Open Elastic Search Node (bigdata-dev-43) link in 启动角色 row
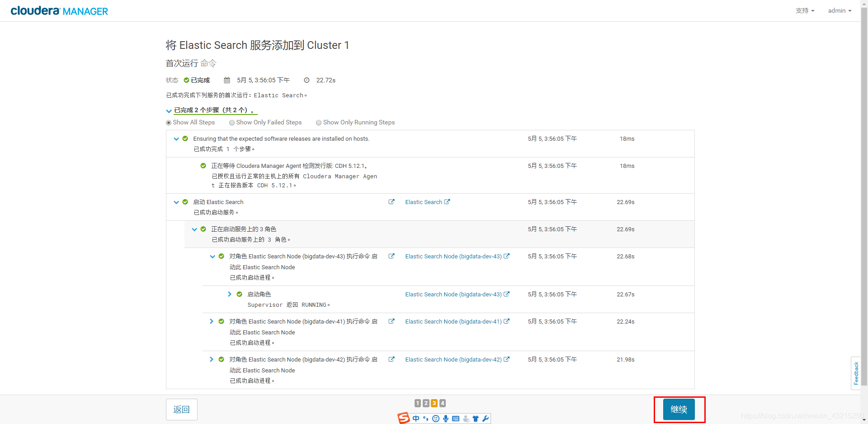The image size is (868, 424). pyautogui.click(x=453, y=295)
